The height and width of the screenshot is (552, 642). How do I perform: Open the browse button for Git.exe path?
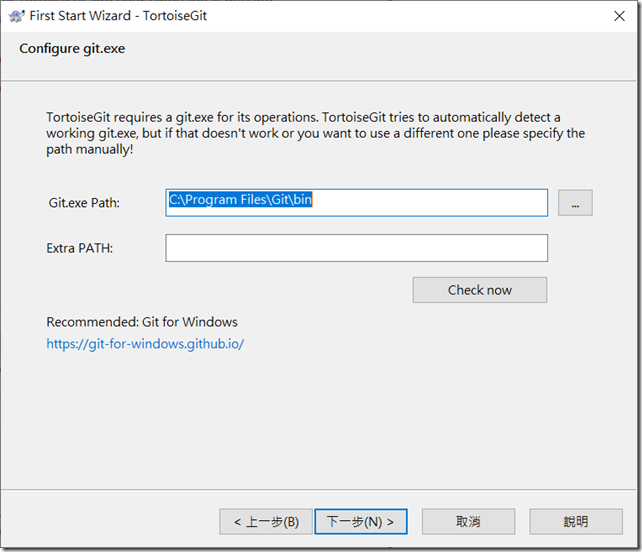pyautogui.click(x=575, y=203)
